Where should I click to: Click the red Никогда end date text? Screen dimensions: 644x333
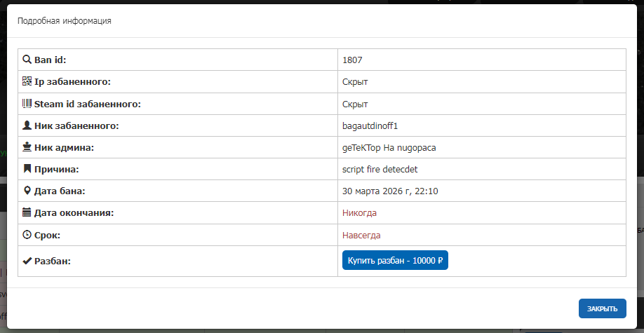coord(359,213)
